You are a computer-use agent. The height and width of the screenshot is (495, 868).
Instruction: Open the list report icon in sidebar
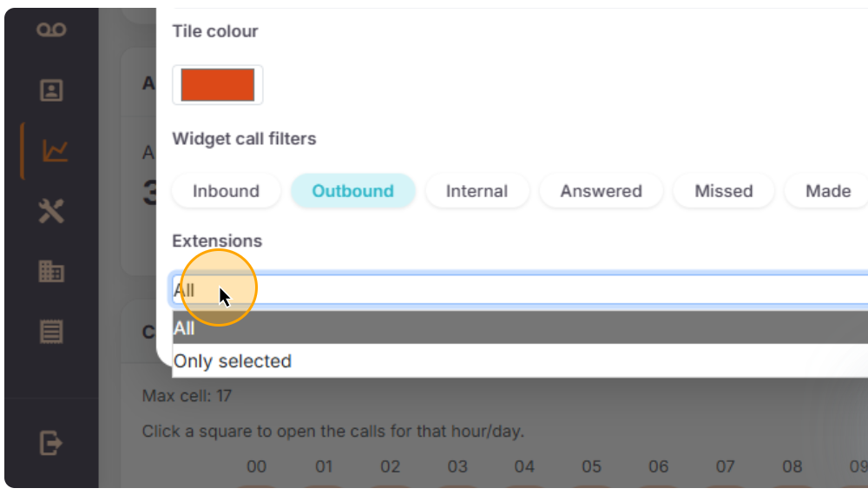51,331
